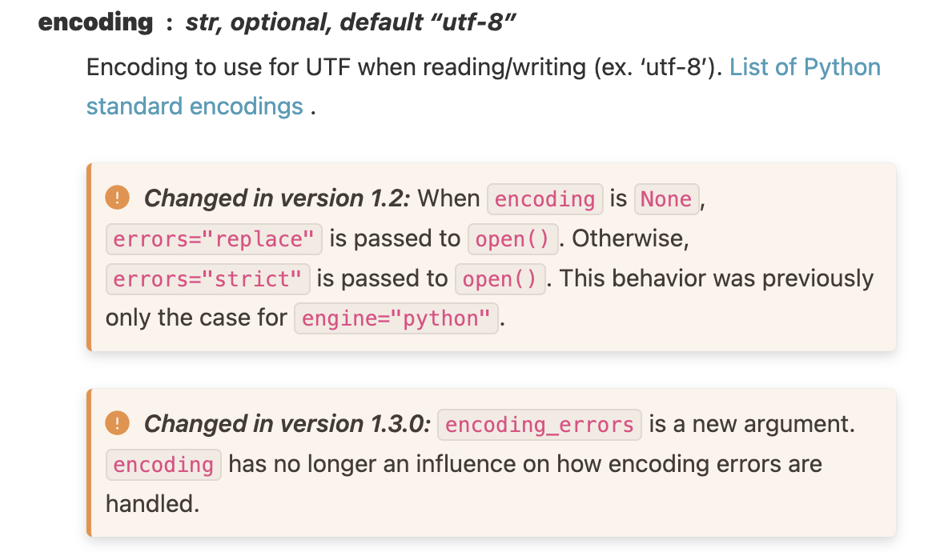
Task: Click the encoding code tag in 1.3.0 note
Action: coord(163,465)
